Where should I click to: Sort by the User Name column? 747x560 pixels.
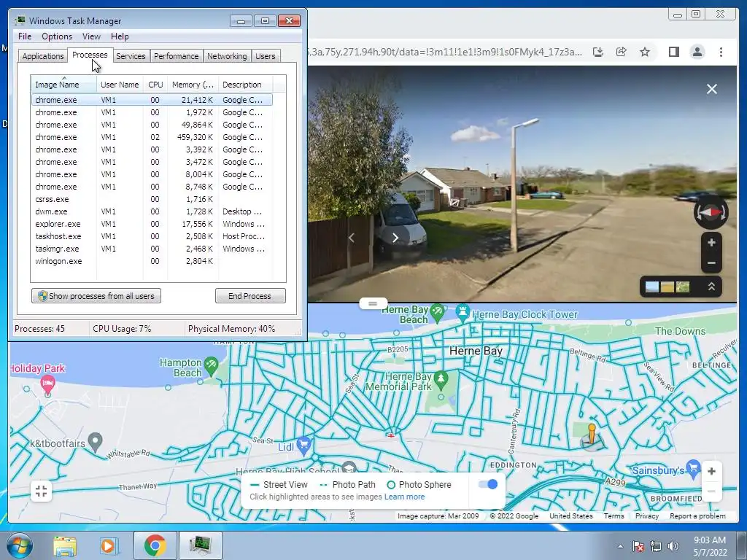(120, 85)
